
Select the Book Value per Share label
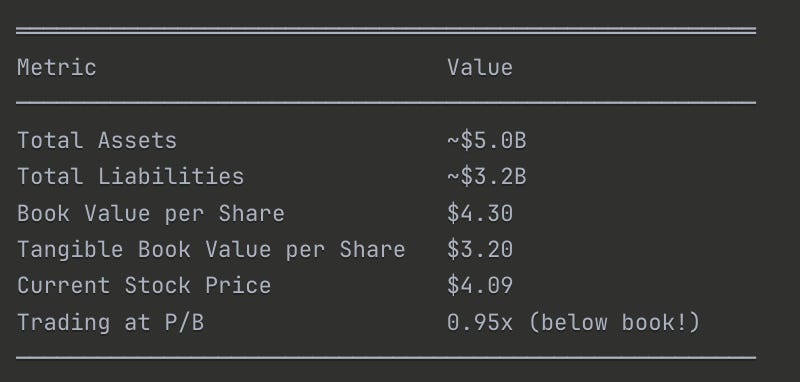(151, 214)
